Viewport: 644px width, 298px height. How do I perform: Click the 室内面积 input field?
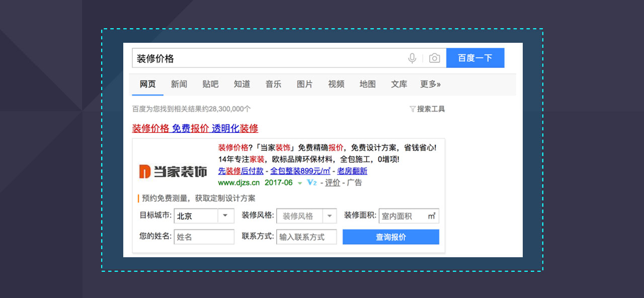click(409, 216)
